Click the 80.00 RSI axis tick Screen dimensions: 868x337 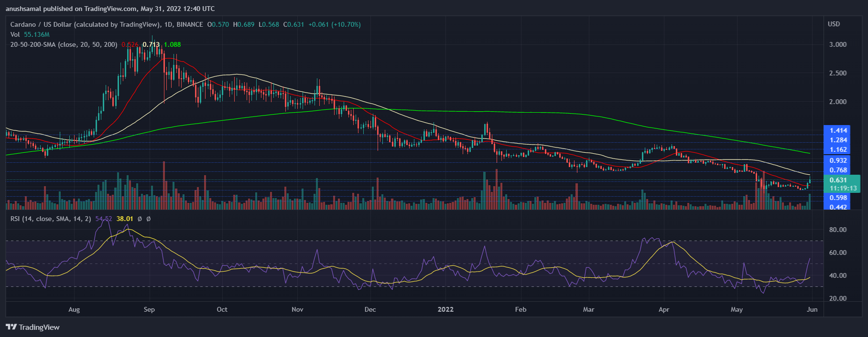(x=838, y=230)
